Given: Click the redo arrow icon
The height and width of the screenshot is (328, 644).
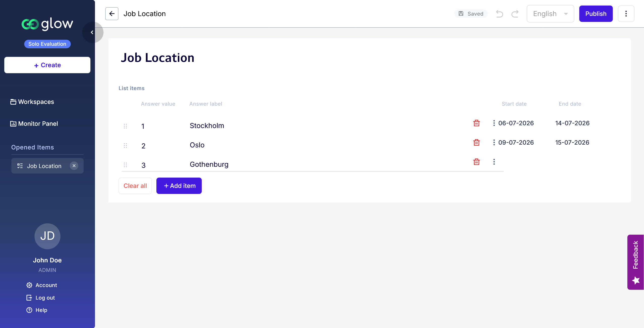Looking at the screenshot, I should tap(515, 14).
